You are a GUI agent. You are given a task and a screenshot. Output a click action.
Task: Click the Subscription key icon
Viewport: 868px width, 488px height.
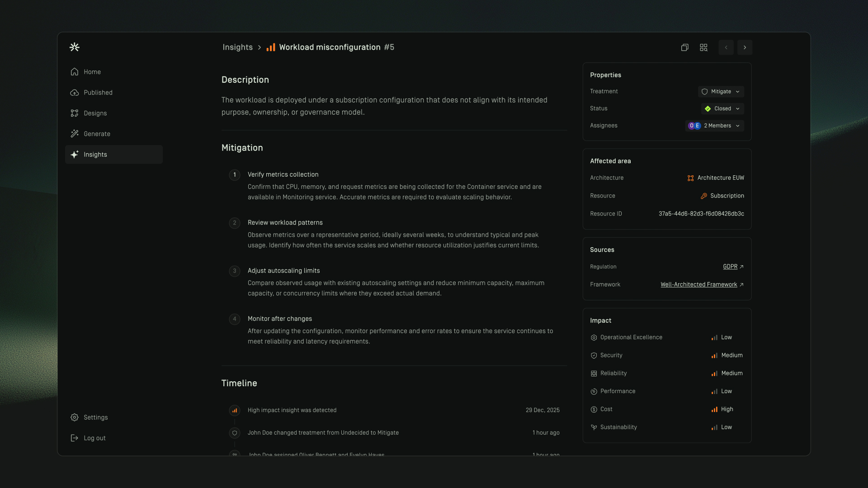pyautogui.click(x=703, y=196)
